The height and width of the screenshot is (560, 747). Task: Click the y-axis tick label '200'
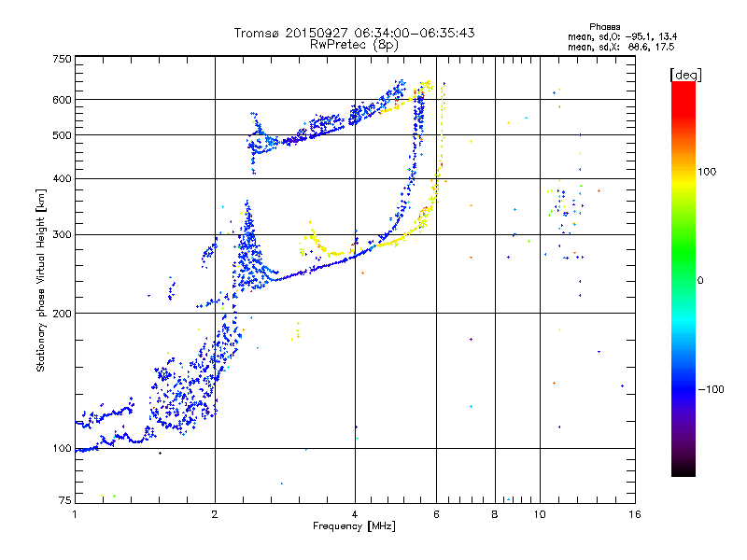pos(62,314)
